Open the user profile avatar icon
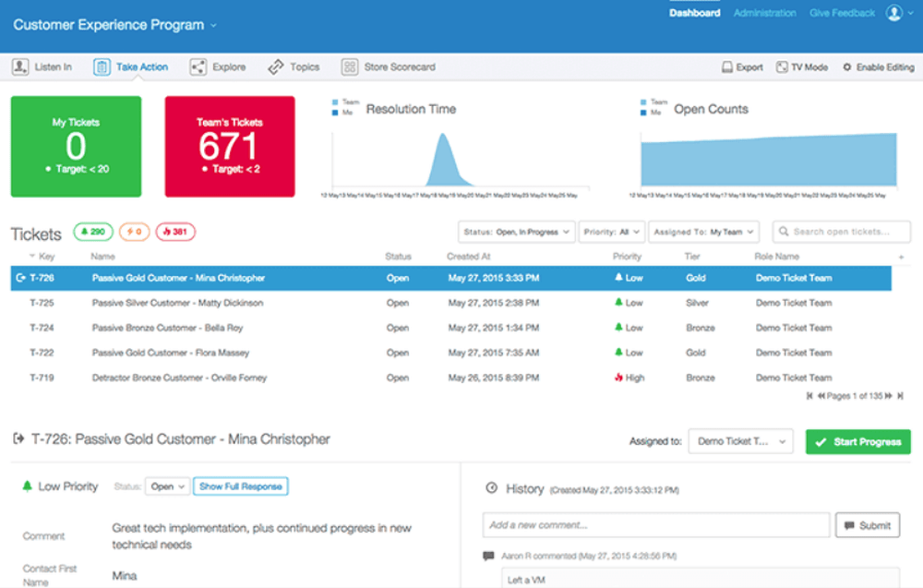 [x=894, y=13]
